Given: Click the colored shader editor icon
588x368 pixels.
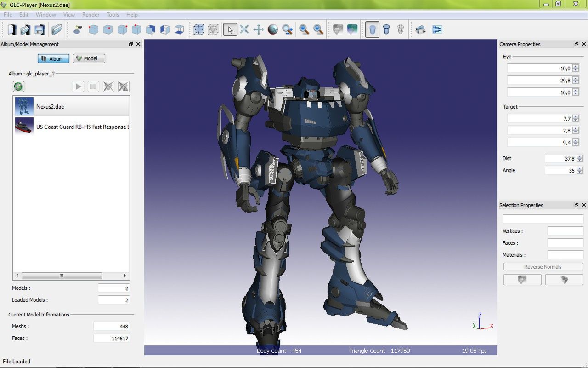Looking at the screenshot, I should click(x=352, y=29).
